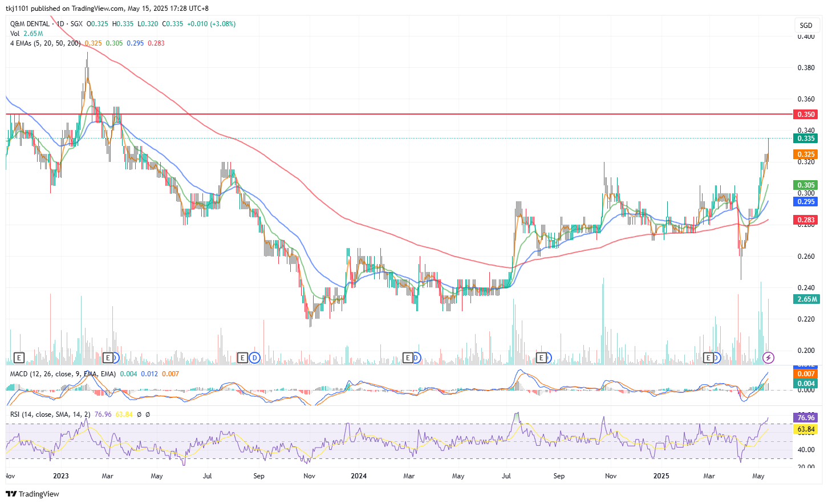Click the L0.320 low value in legend

[148, 24]
